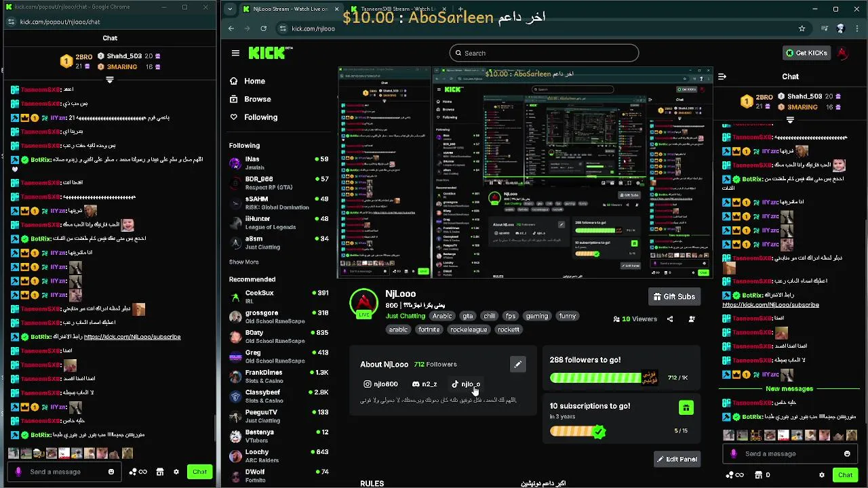Bookmark this page with star icon

click(802, 28)
